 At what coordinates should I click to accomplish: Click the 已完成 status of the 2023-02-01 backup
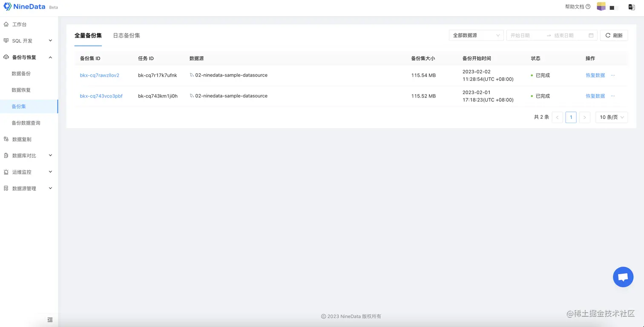pyautogui.click(x=543, y=96)
